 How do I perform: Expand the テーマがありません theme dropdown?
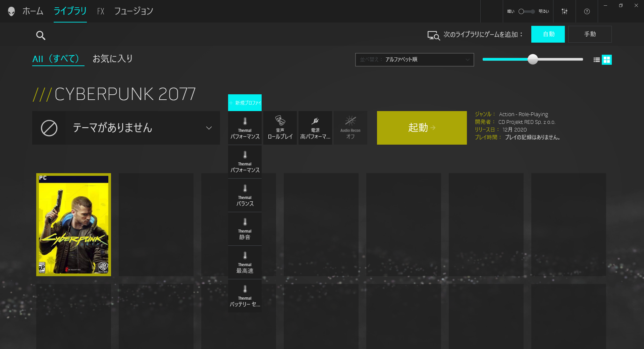pos(126,128)
